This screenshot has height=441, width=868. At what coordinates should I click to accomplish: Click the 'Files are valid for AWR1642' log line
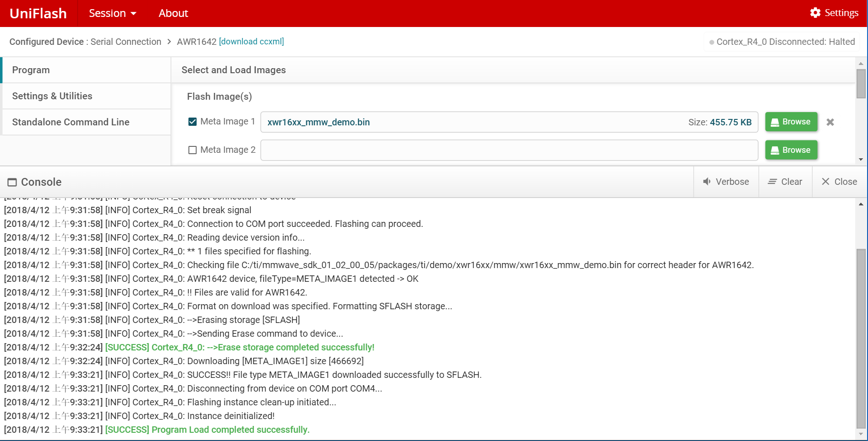(155, 292)
